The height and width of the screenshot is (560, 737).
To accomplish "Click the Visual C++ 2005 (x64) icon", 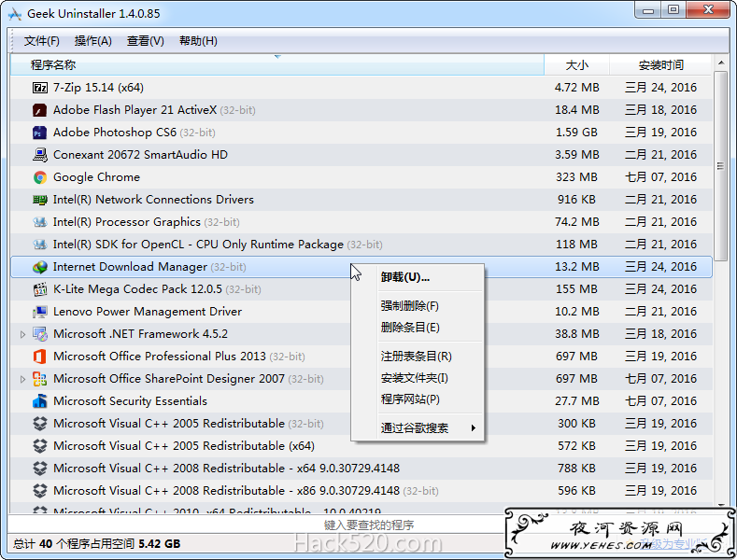I will click(40, 446).
